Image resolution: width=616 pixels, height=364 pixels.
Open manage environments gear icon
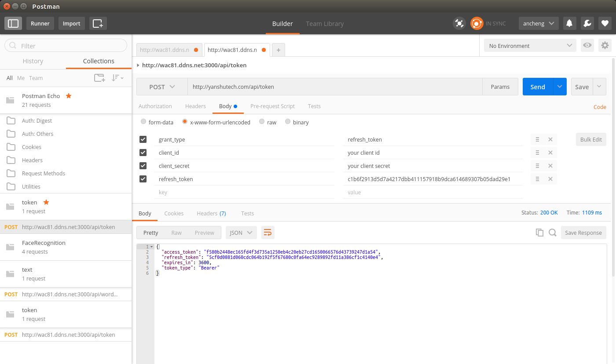[x=605, y=45]
